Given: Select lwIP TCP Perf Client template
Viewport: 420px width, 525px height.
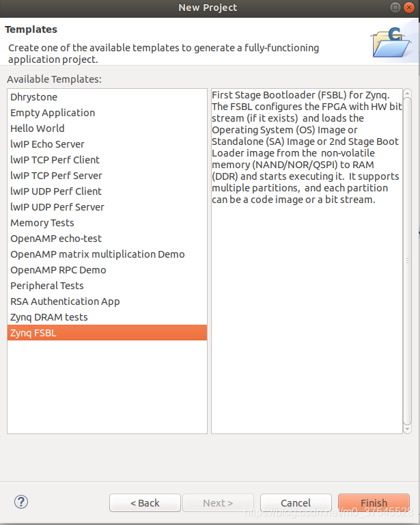Looking at the screenshot, I should [107, 160].
